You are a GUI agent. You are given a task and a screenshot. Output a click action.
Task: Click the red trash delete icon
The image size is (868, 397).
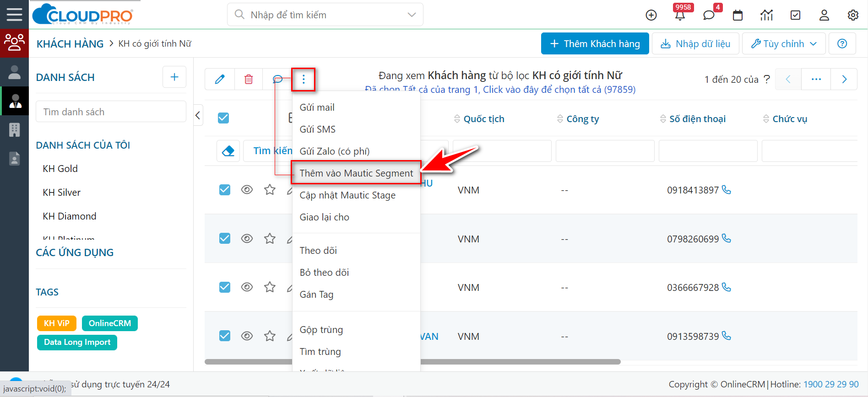(249, 79)
